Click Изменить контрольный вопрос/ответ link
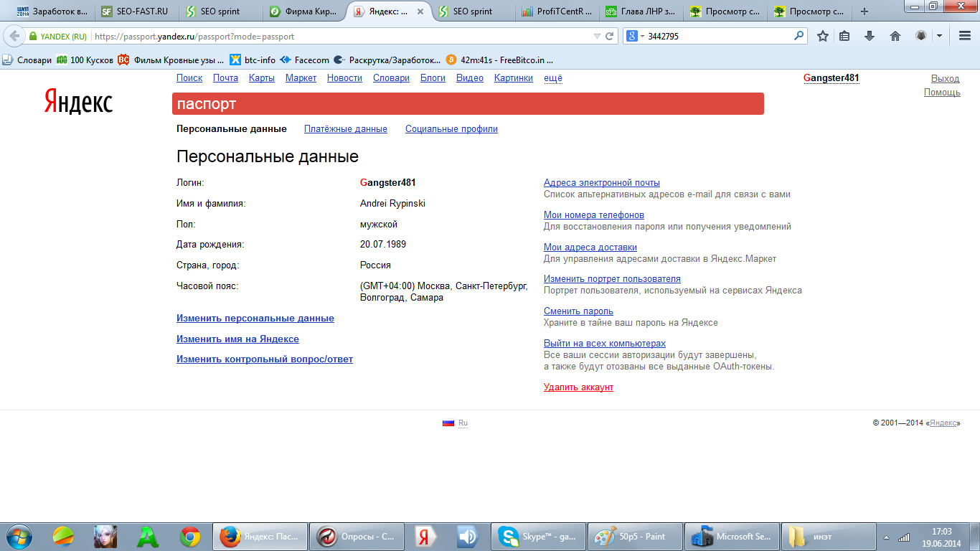Viewport: 980px width, 551px height. pos(265,359)
